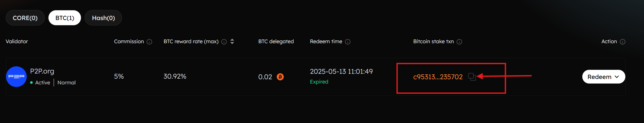This screenshot has height=123, width=644.
Task: Click the Normal status label
Action: click(67, 83)
